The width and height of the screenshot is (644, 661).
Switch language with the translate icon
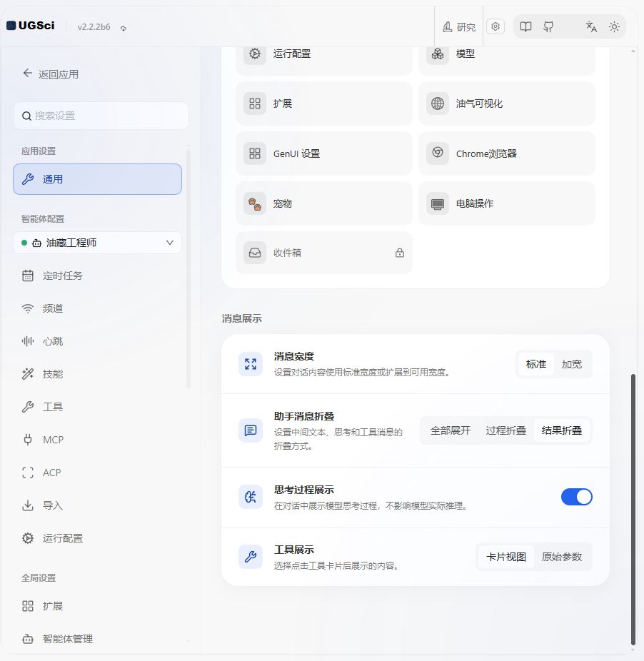coord(591,27)
